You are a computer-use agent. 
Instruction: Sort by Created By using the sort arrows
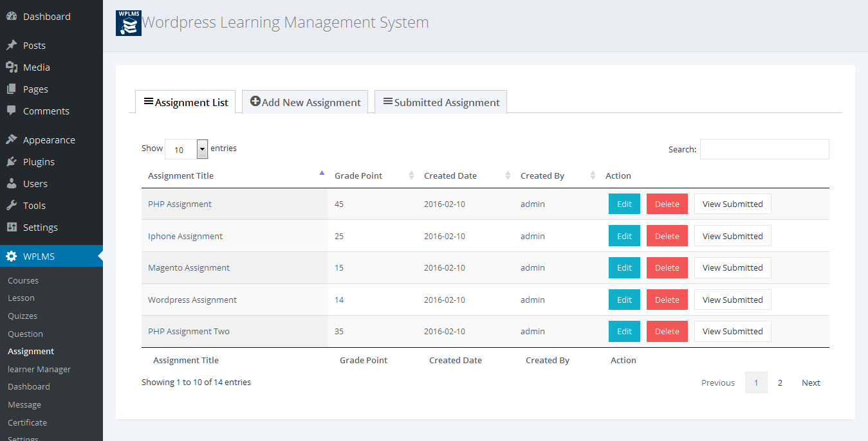593,175
